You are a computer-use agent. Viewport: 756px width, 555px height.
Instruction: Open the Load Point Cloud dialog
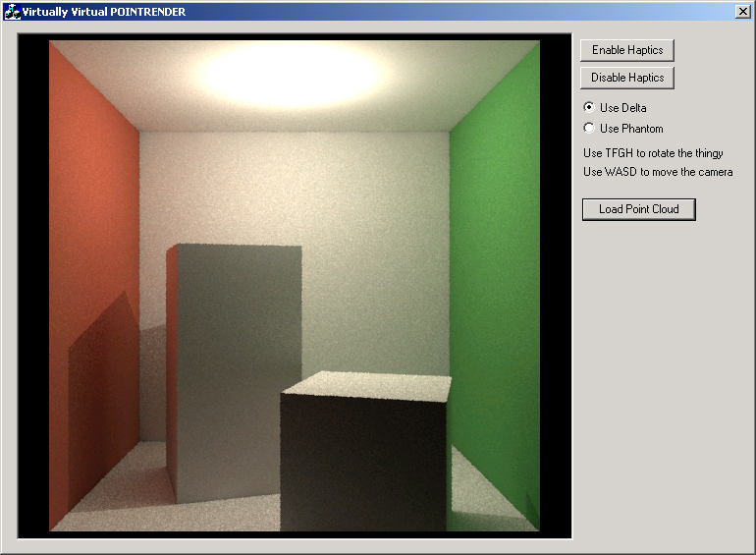click(638, 209)
